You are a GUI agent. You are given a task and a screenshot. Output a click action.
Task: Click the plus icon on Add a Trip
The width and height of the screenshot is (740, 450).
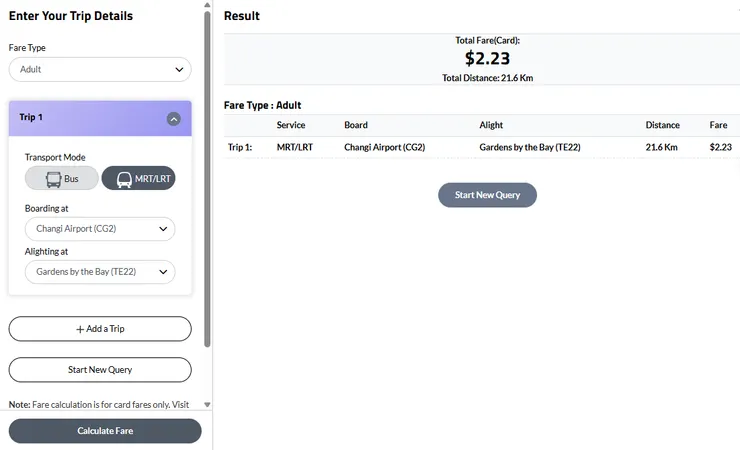[x=80, y=329]
